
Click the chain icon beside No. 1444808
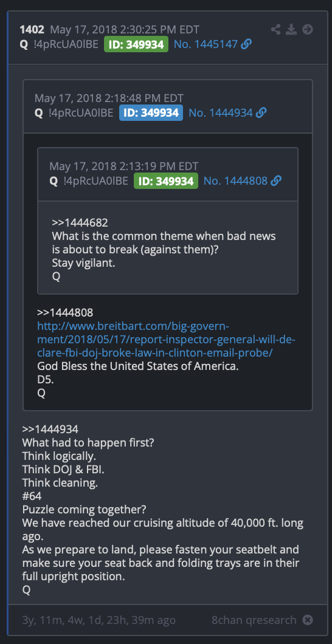point(276,180)
